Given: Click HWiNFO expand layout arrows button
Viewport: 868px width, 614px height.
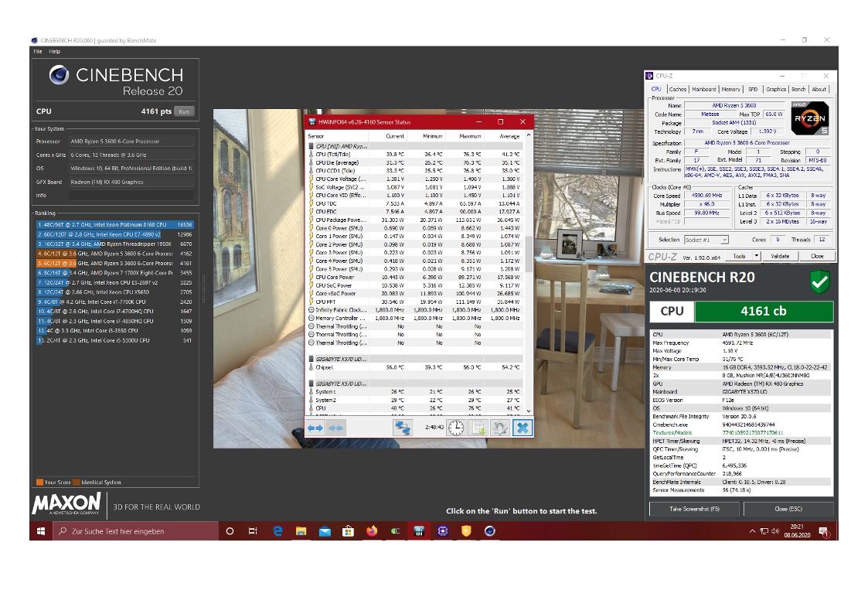Looking at the screenshot, I should point(315,428).
